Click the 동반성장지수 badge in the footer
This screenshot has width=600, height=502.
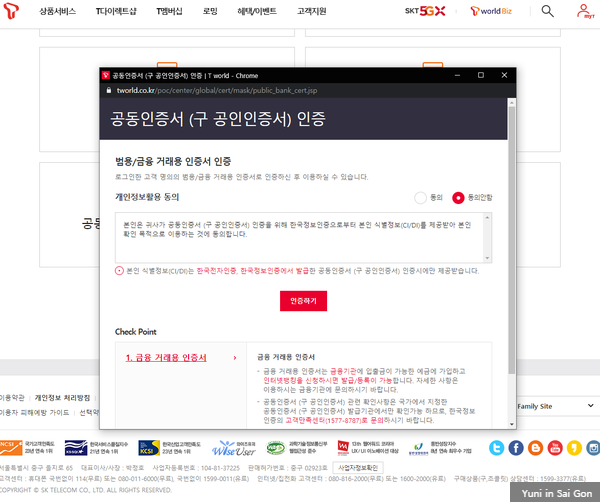click(x=440, y=448)
